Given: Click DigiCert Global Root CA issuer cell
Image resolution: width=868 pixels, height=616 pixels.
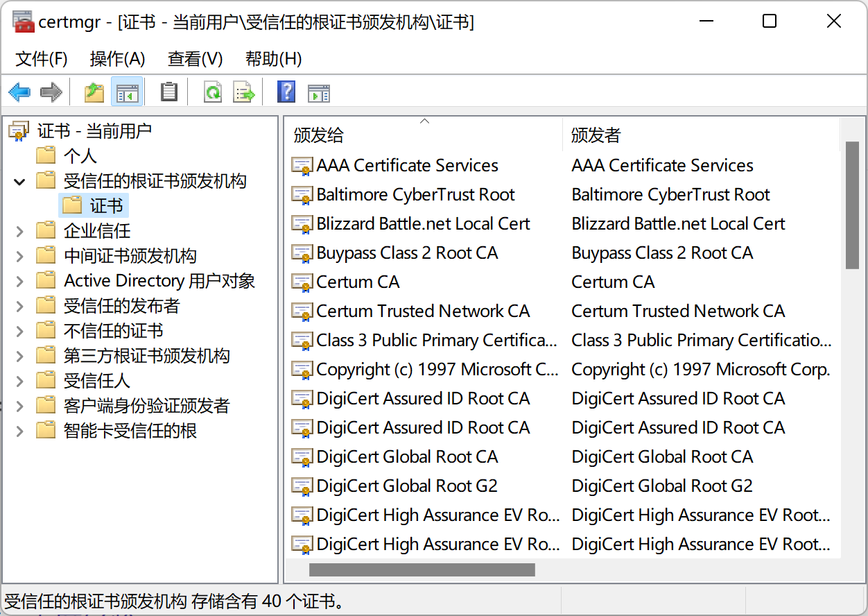Looking at the screenshot, I should coord(662,457).
